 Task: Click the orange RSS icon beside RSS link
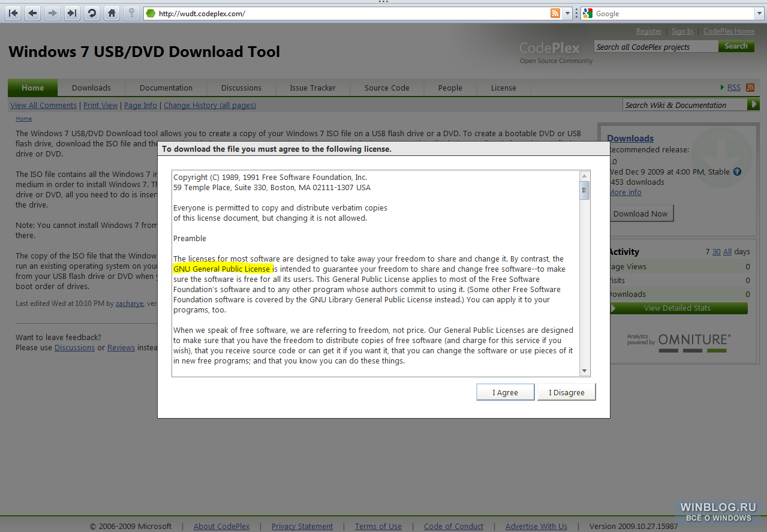(750, 88)
